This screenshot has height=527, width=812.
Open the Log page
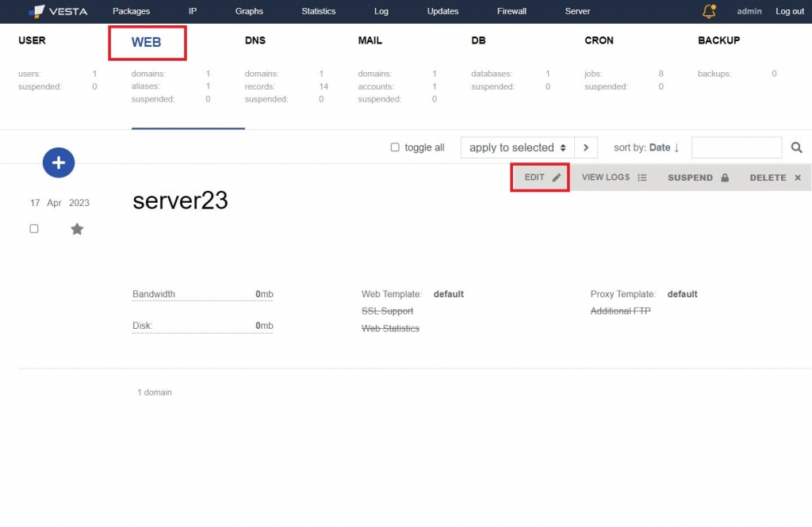click(381, 11)
